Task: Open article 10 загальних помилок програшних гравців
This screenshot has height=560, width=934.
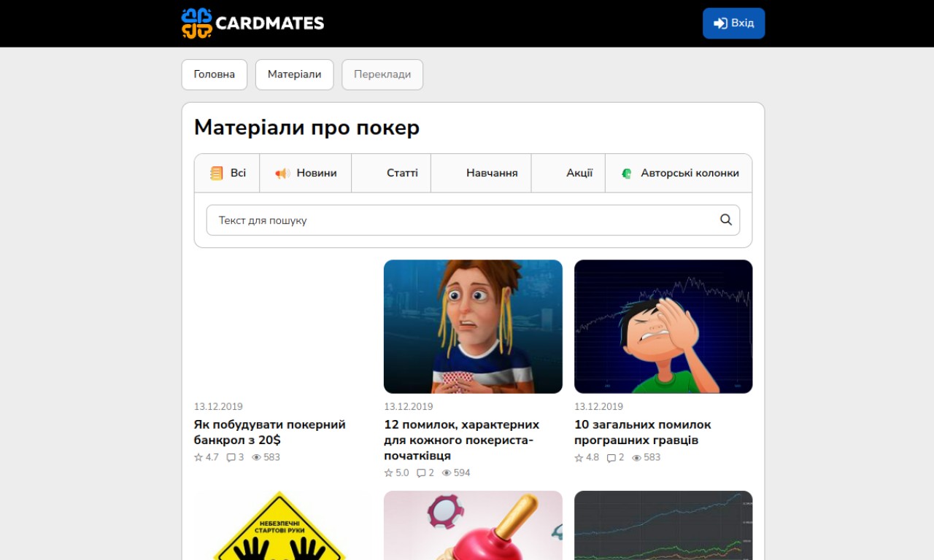Action: pos(642,432)
